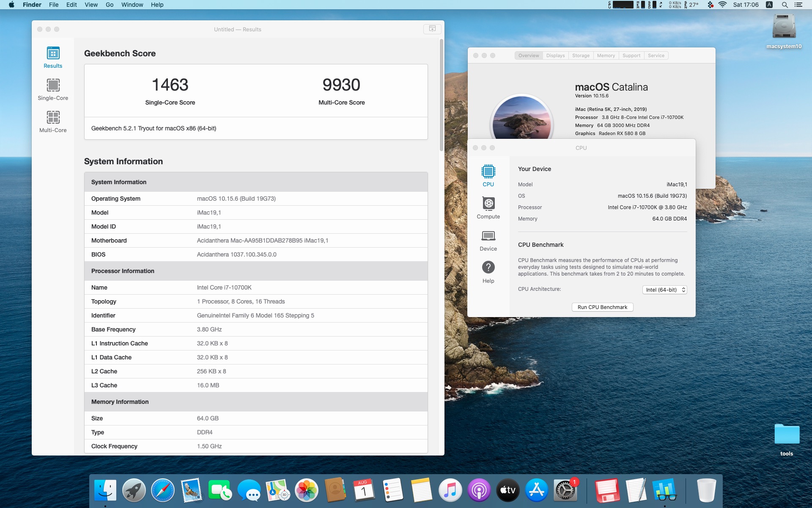
Task: Launch Safari from the Dock
Action: (x=163, y=491)
